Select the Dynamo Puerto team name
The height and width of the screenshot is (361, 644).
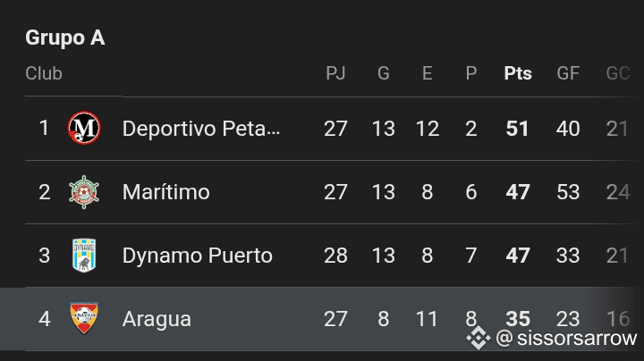click(197, 256)
